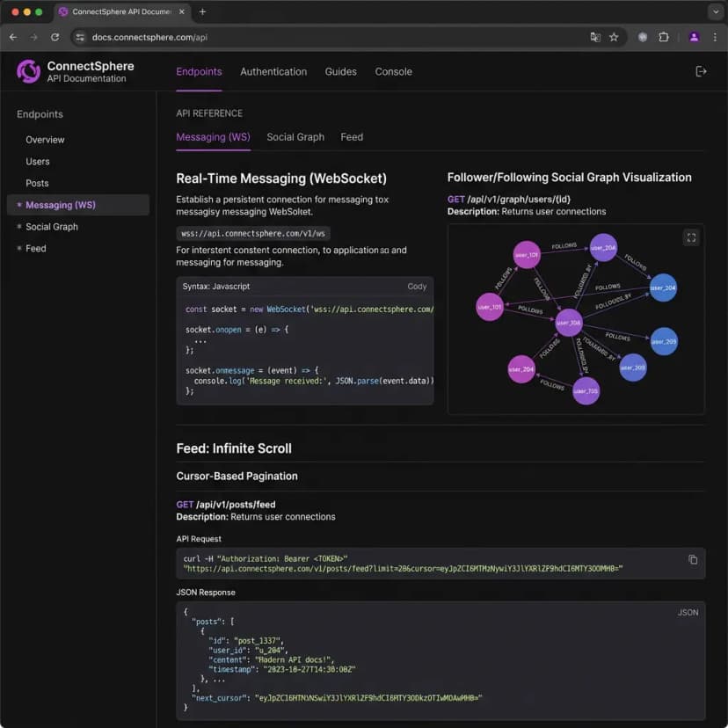Select Messaging (WS) in the sidebar
The width and height of the screenshot is (728, 728).
78,205
